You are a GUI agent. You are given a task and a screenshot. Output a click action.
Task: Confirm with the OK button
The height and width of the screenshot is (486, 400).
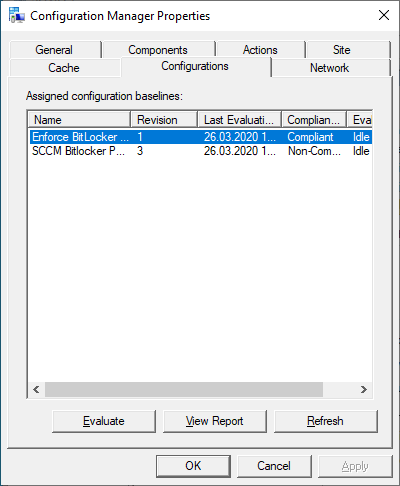tap(193, 466)
